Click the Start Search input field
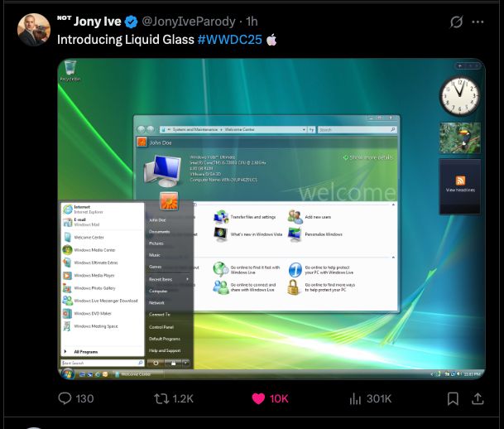 point(103,363)
